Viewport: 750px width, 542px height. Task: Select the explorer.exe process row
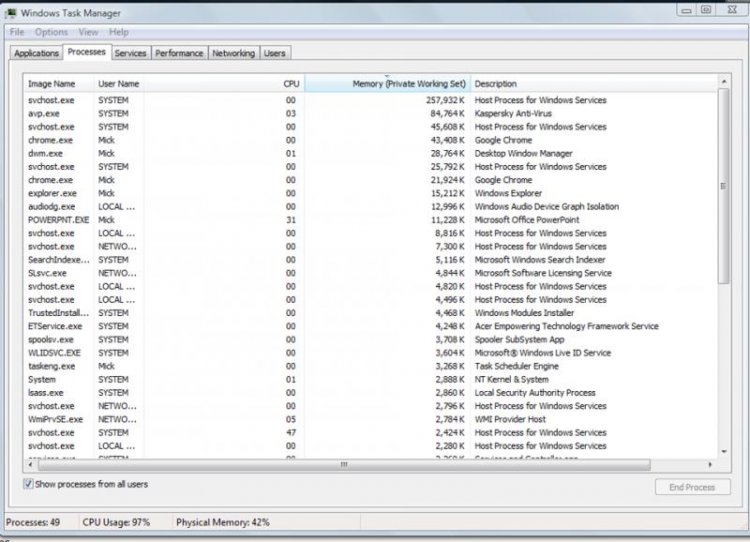370,193
